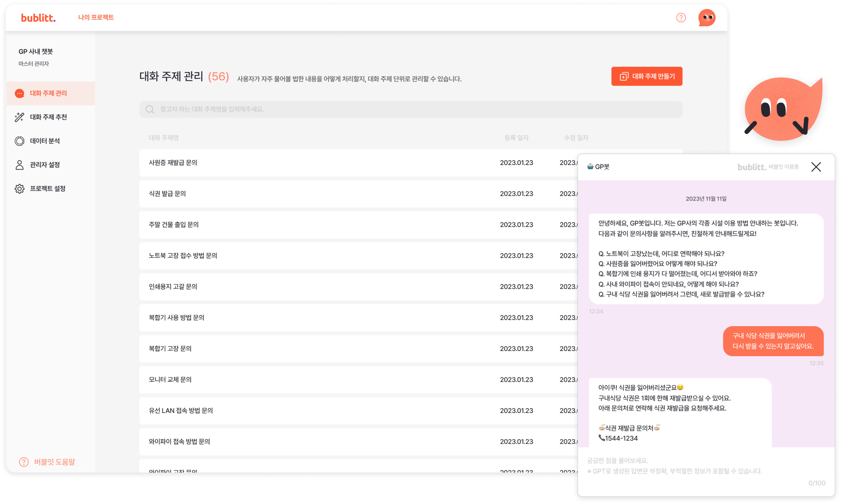This screenshot has width=841, height=504.
Task: Click the help question mark icon in header
Action: click(x=681, y=18)
